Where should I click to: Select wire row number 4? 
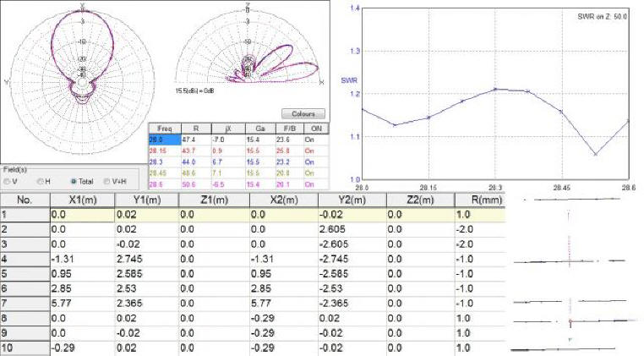[25, 259]
